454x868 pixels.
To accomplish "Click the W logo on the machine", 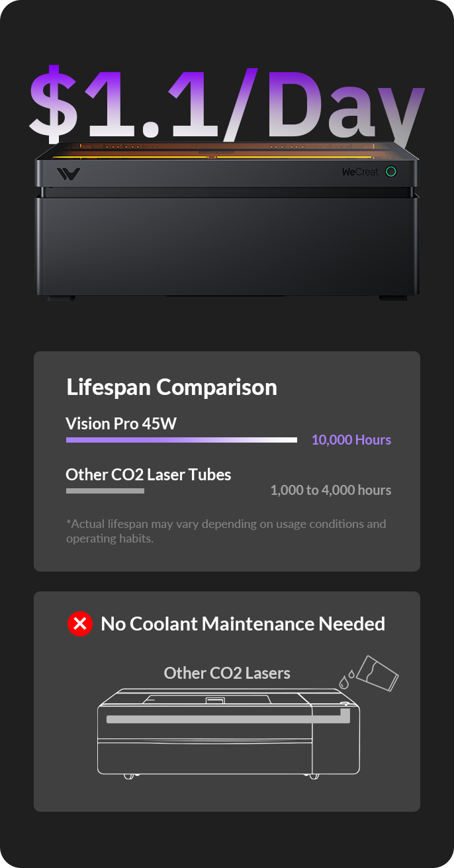I will pyautogui.click(x=68, y=174).
